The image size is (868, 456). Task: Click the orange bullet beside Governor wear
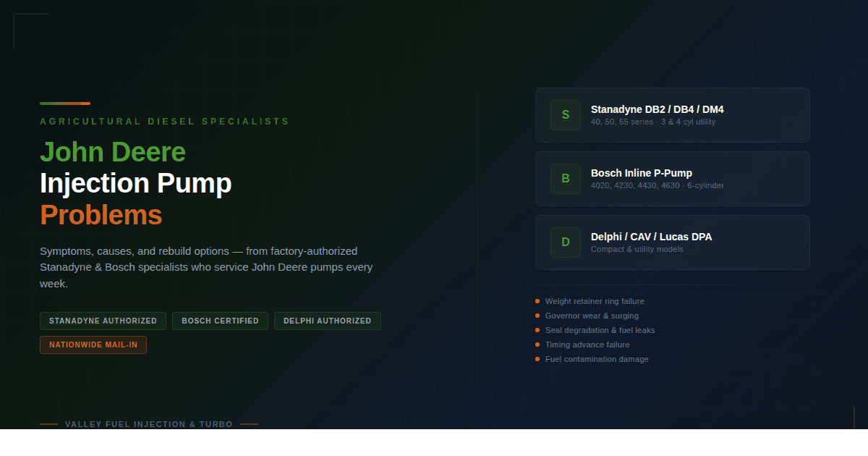pyautogui.click(x=537, y=316)
